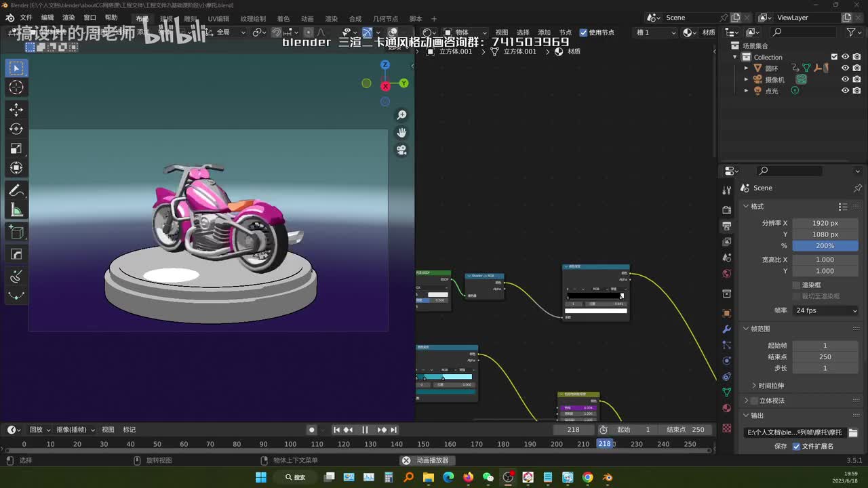The width and height of the screenshot is (868, 488).
Task: Open the Modifiers wrench properties tab
Action: [x=727, y=329]
